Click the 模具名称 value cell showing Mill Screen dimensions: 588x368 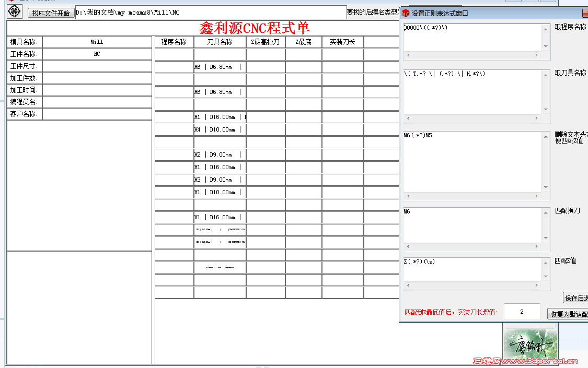coord(97,41)
